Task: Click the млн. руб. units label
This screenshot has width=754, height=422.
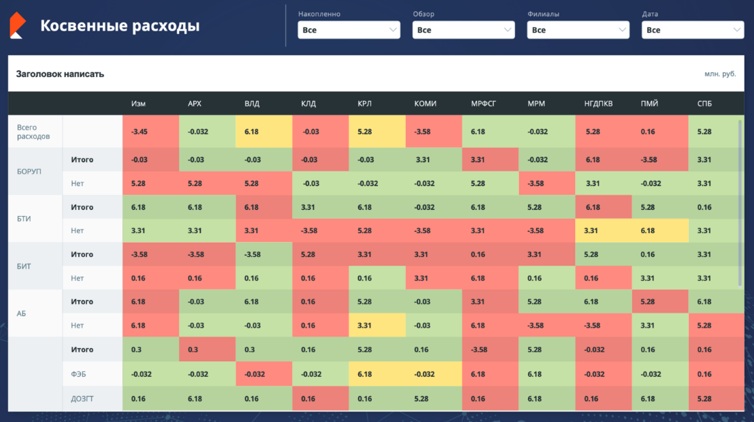Action: (x=719, y=74)
